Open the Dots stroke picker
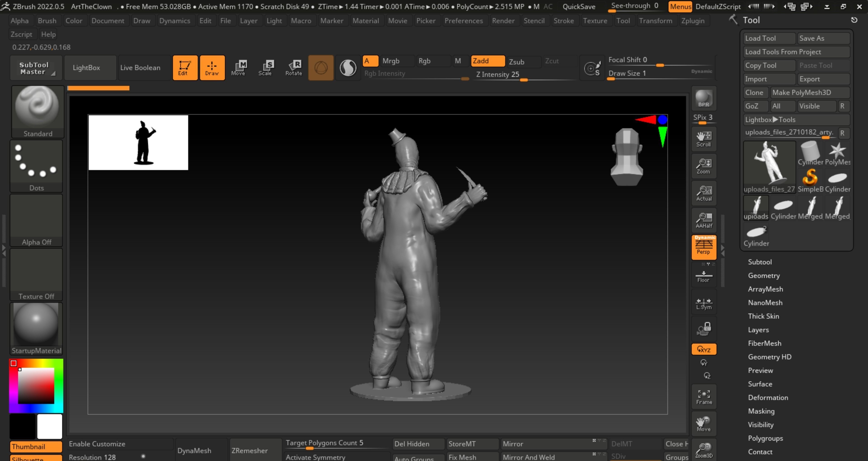868x461 pixels. (x=36, y=166)
